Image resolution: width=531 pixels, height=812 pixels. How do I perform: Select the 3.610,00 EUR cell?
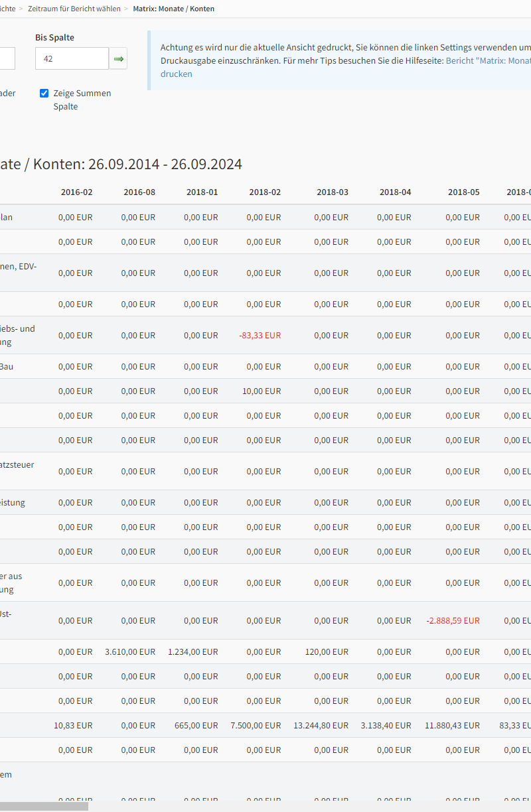pyautogui.click(x=130, y=652)
